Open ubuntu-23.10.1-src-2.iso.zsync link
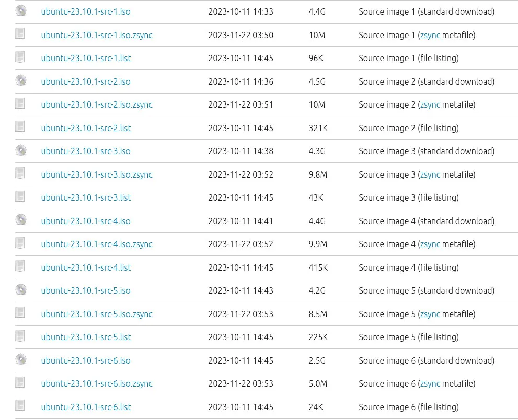This screenshot has width=518, height=420. click(97, 104)
